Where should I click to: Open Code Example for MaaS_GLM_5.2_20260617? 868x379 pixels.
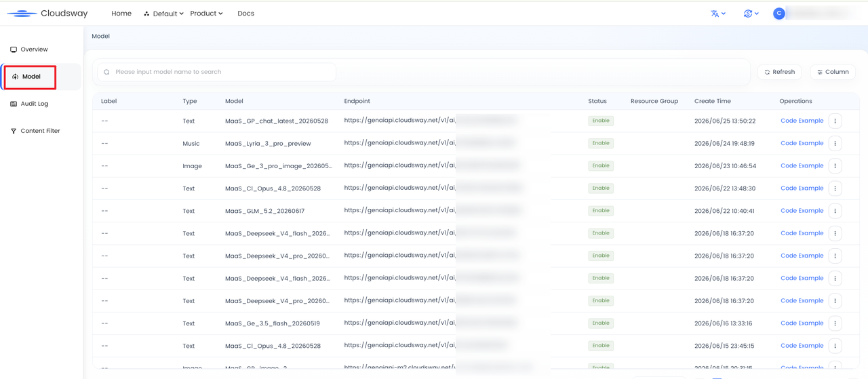(x=802, y=211)
